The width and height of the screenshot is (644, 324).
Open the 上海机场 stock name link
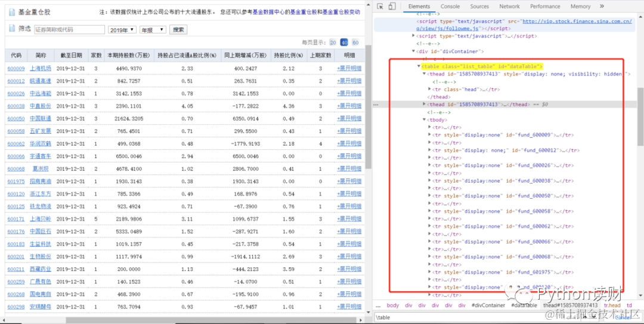(41, 69)
